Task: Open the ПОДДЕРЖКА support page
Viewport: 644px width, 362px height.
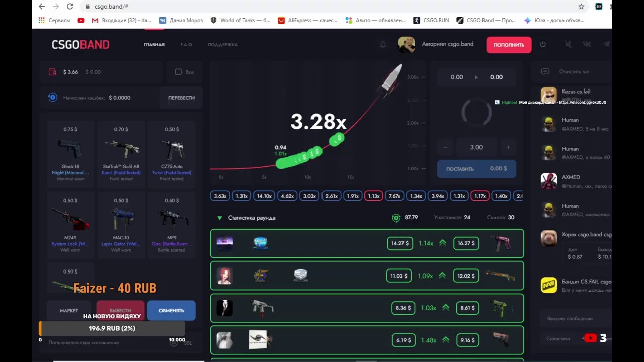Action: 223,45
